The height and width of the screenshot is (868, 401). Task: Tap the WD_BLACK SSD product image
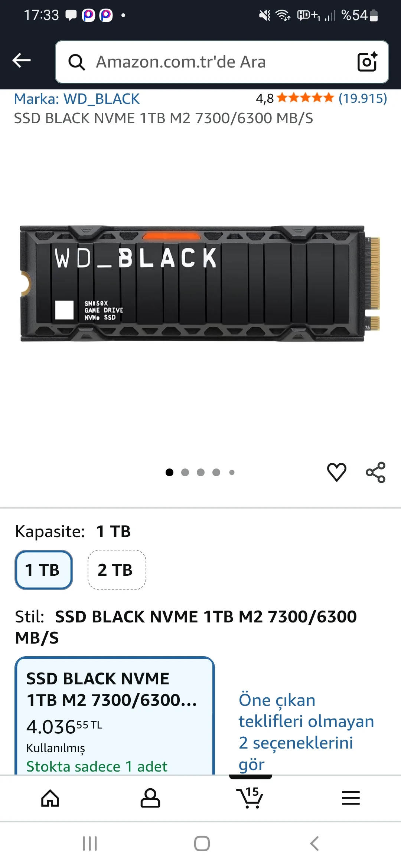coord(200,284)
